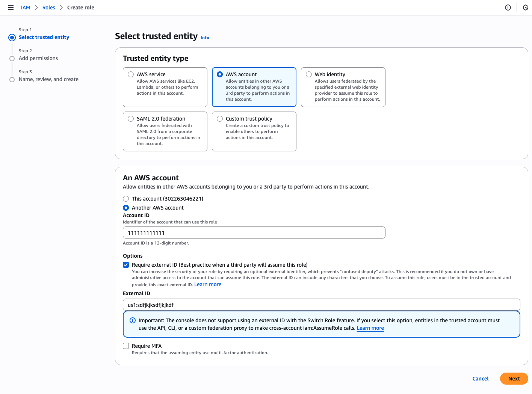Select the AWS service entity type
The height and width of the screenshot is (394, 532).
click(x=131, y=74)
